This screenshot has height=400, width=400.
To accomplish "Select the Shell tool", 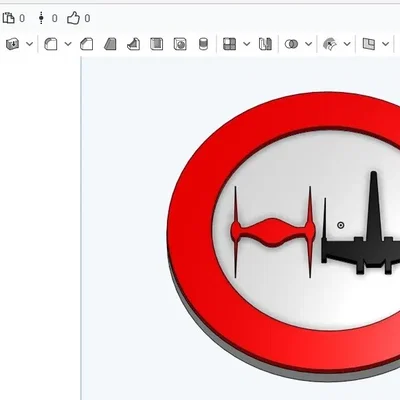I will [x=157, y=44].
